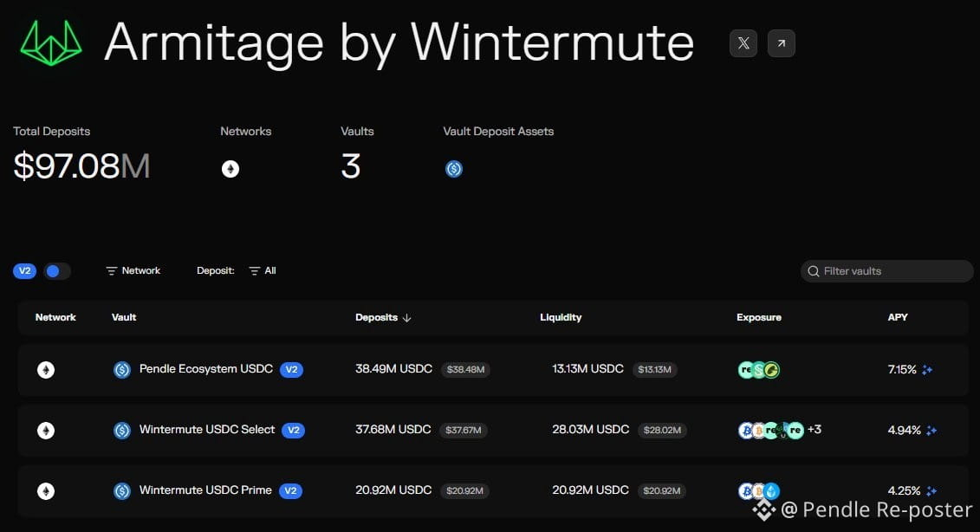980x532 pixels.
Task: Click sparkle icon beside 4.94% APY
Action: 931,431
